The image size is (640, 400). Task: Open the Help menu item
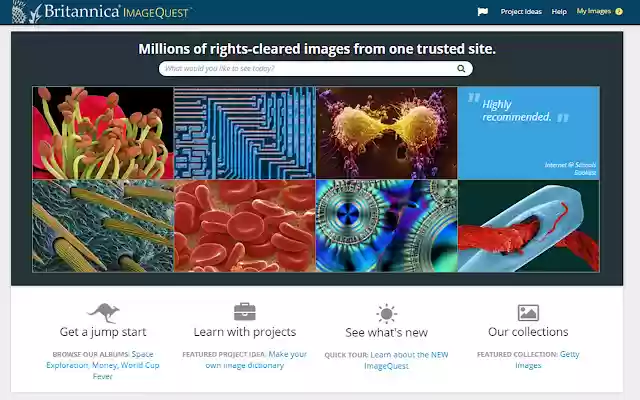point(559,12)
